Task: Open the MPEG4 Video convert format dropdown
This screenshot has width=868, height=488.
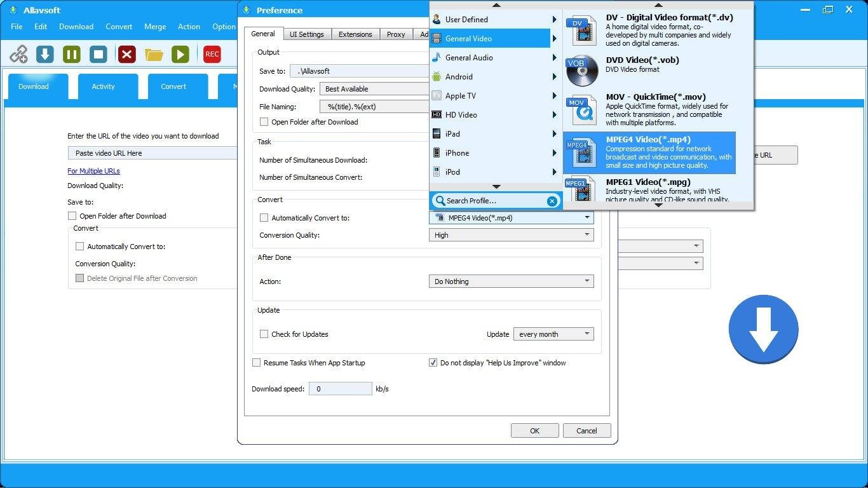Action: (512, 218)
